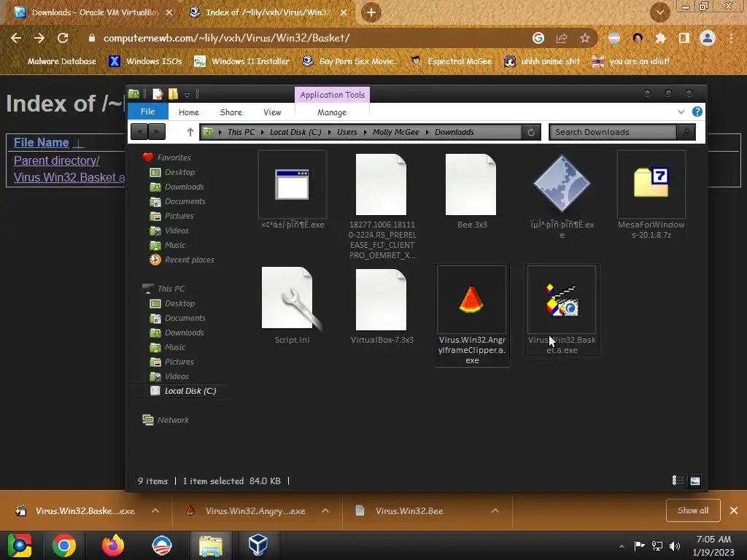Open Documents under Favorites
This screenshot has width=747, height=560.
click(x=178, y=201)
